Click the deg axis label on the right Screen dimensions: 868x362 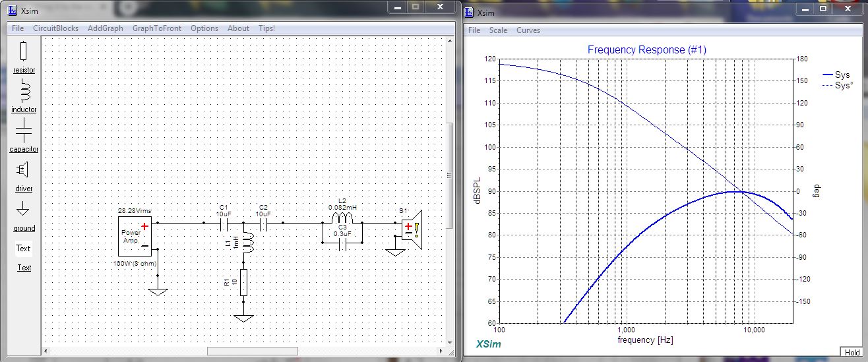[817, 191]
